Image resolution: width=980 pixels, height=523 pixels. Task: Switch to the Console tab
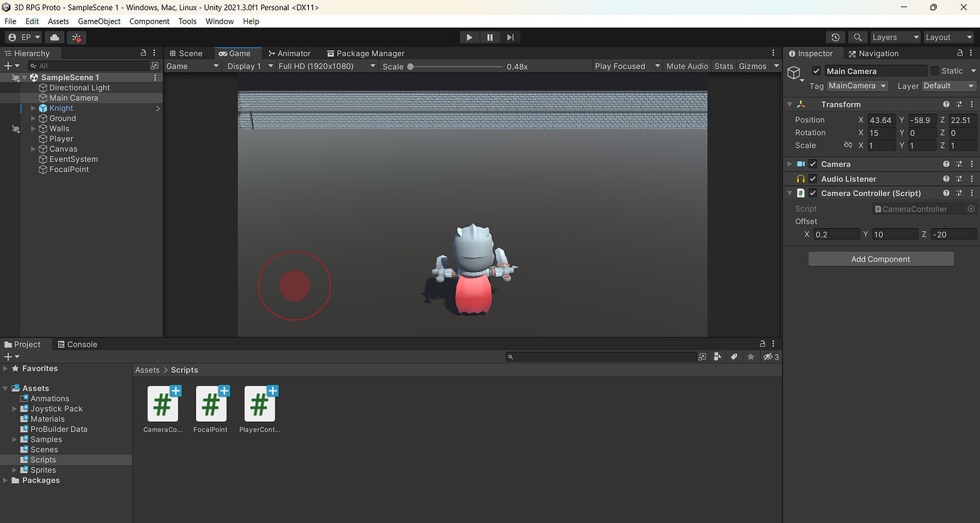pos(77,345)
